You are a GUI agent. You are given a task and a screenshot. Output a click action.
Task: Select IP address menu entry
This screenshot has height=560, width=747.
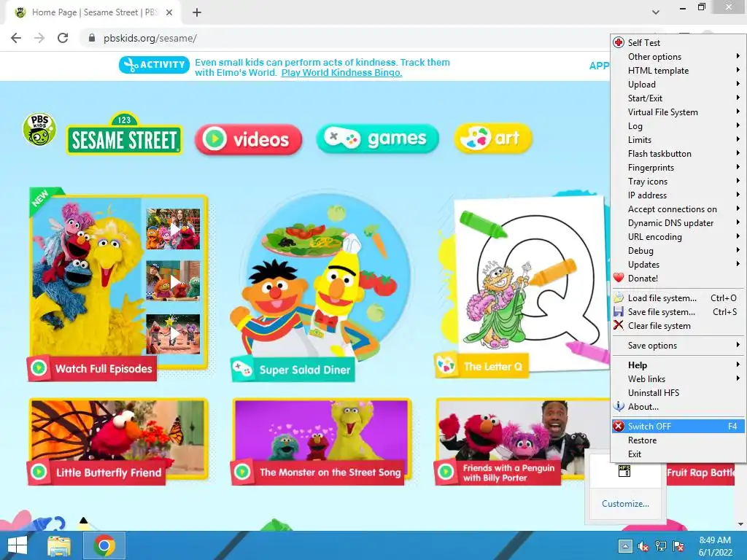(x=678, y=195)
